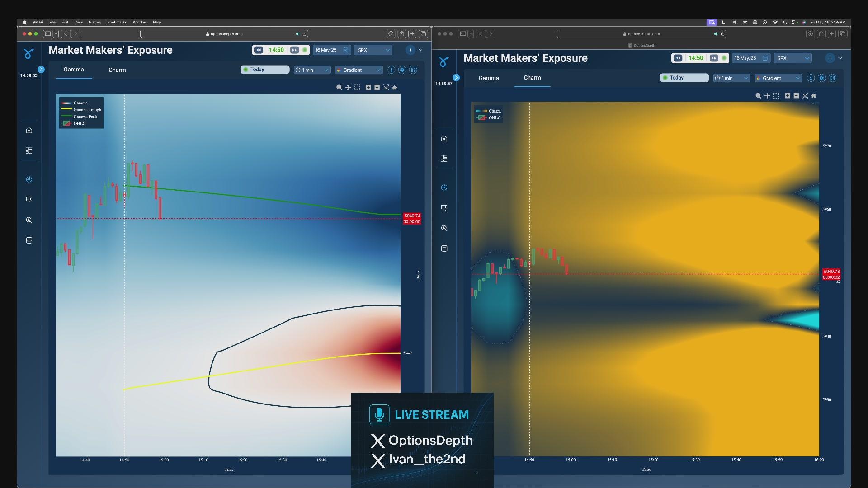Click the zoom magnifier tool in left chart toolbar
Screen dimensions: 868x488
click(x=339, y=88)
